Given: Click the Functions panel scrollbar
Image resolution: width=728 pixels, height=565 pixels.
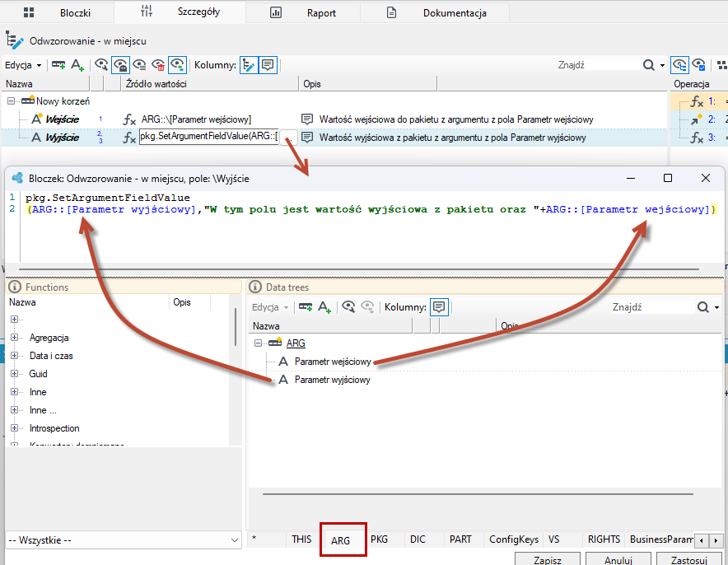Looking at the screenshot, I should [x=236, y=327].
